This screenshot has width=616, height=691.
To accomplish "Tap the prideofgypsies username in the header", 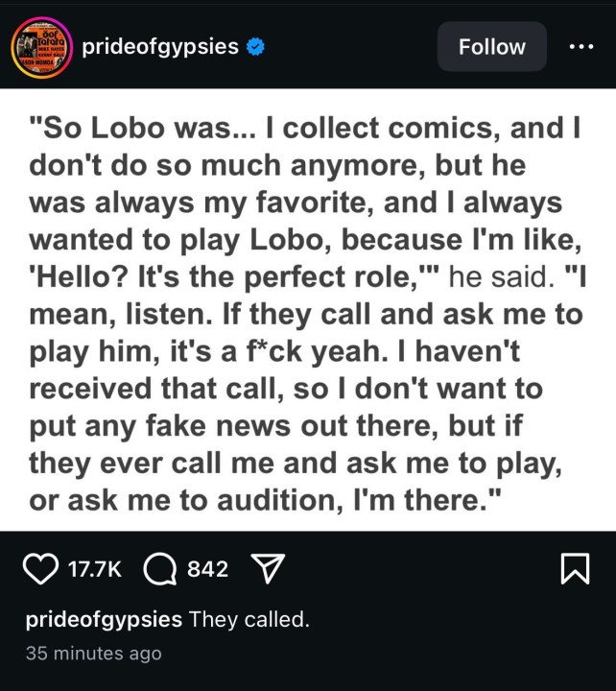I will coord(160,46).
